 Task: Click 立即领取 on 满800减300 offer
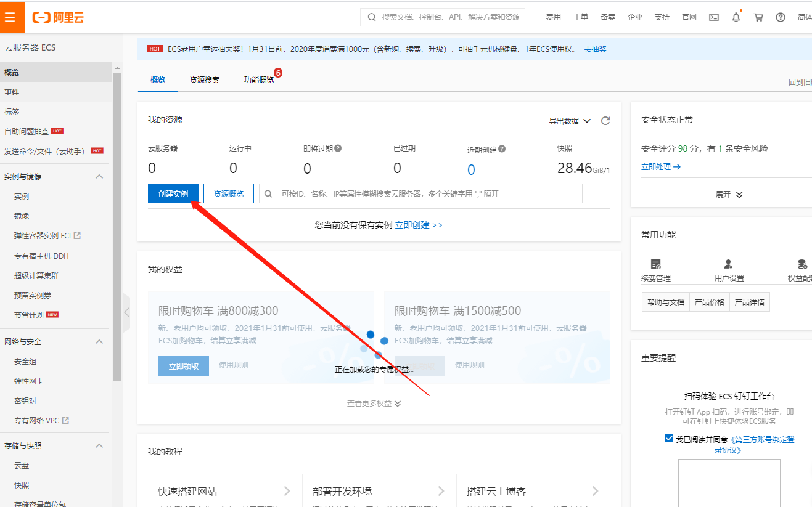(184, 366)
